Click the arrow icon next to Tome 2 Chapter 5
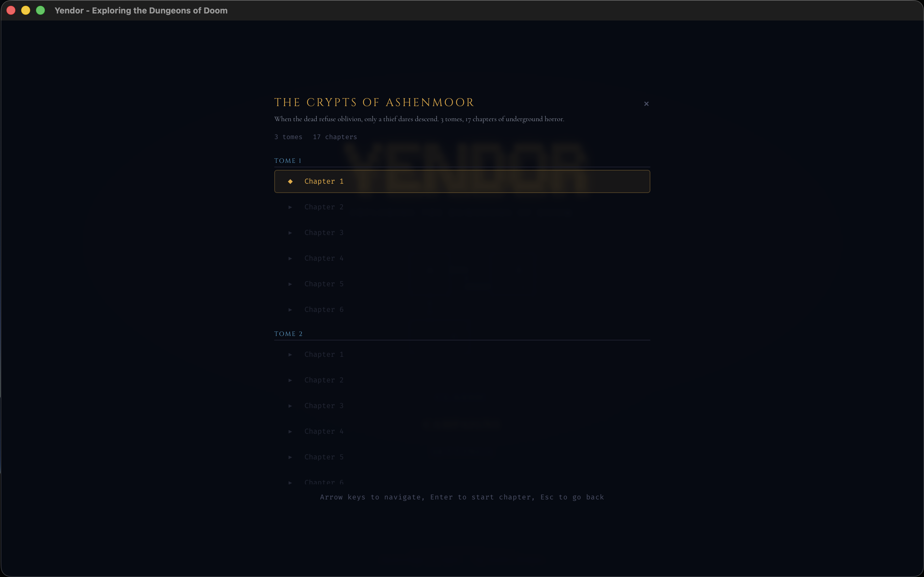 click(x=290, y=457)
